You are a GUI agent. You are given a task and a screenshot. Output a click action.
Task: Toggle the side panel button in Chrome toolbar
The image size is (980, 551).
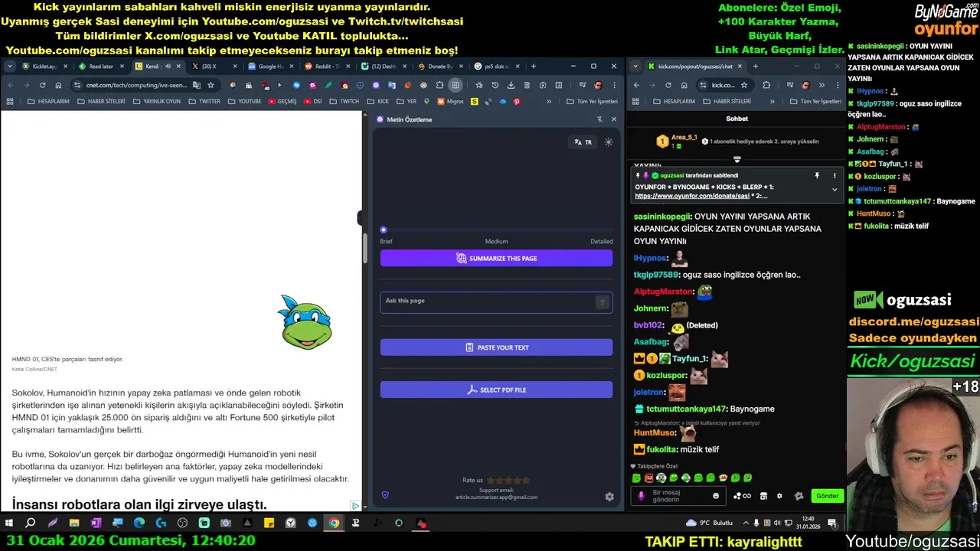coord(456,85)
